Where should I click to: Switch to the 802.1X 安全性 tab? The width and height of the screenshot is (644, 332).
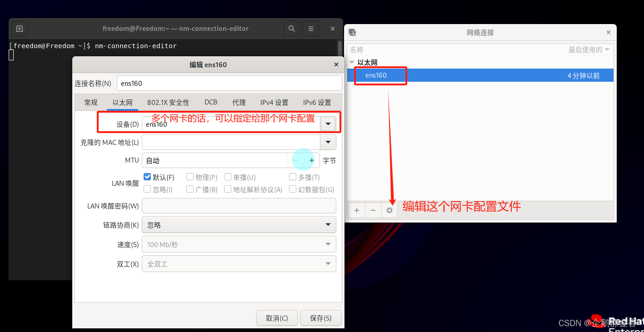[168, 103]
